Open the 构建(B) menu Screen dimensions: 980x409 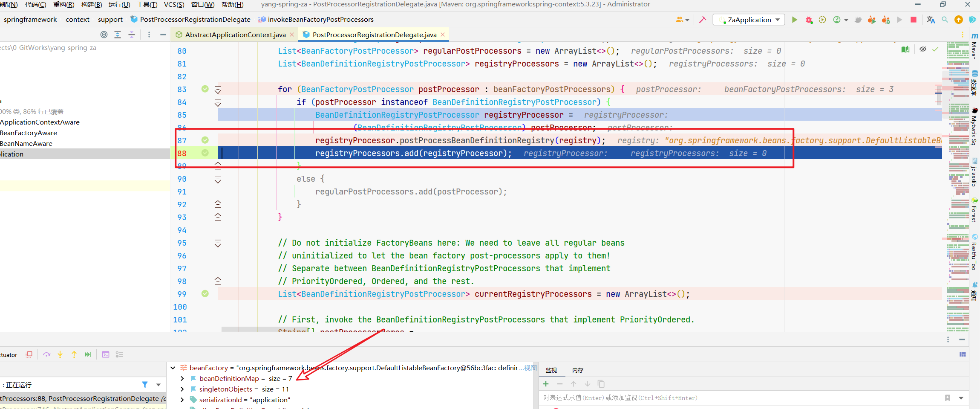[x=92, y=4]
